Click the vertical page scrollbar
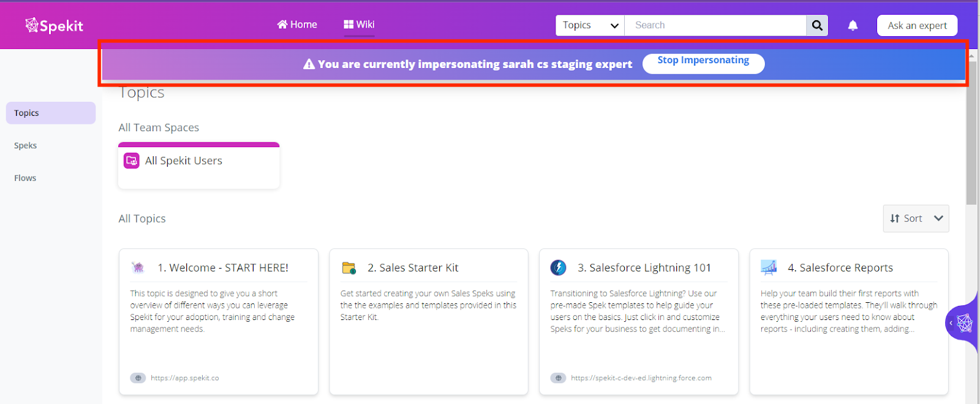Screen dimensions: 980x404 (x=971, y=144)
